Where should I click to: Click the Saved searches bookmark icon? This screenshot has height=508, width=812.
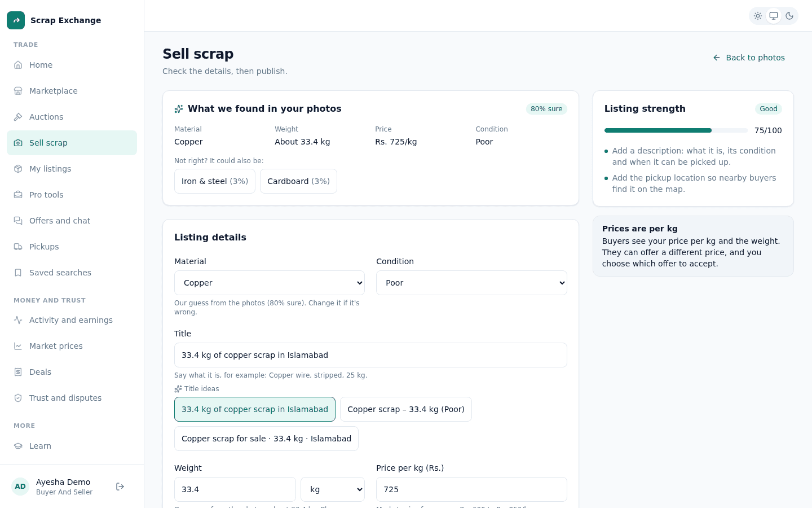pos(18,273)
